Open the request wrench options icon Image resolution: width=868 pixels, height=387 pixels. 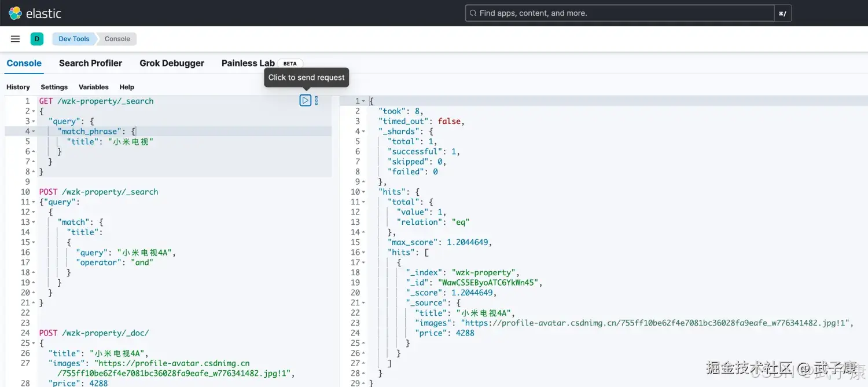click(316, 100)
